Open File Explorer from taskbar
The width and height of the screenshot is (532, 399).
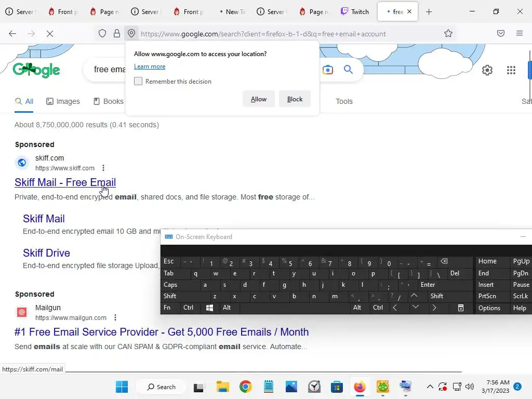click(223, 387)
